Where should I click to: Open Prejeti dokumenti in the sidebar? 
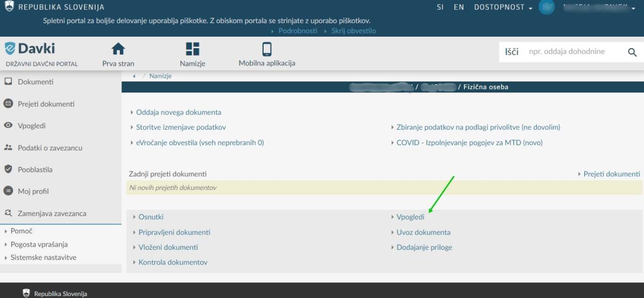click(46, 104)
